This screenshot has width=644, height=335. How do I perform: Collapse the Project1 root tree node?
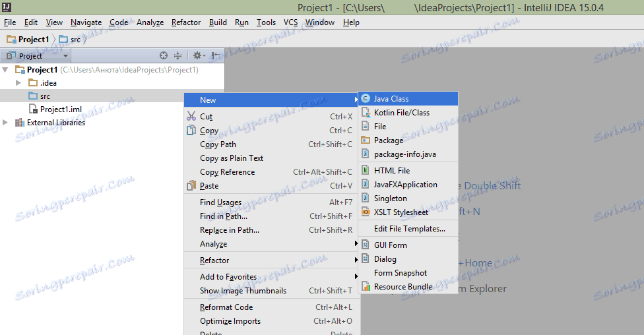pyautogui.click(x=5, y=70)
